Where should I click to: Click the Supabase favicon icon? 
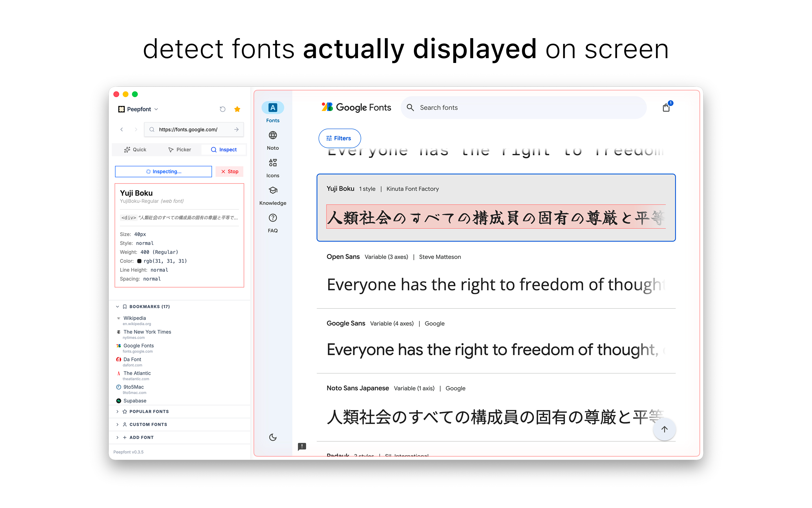pos(118,400)
